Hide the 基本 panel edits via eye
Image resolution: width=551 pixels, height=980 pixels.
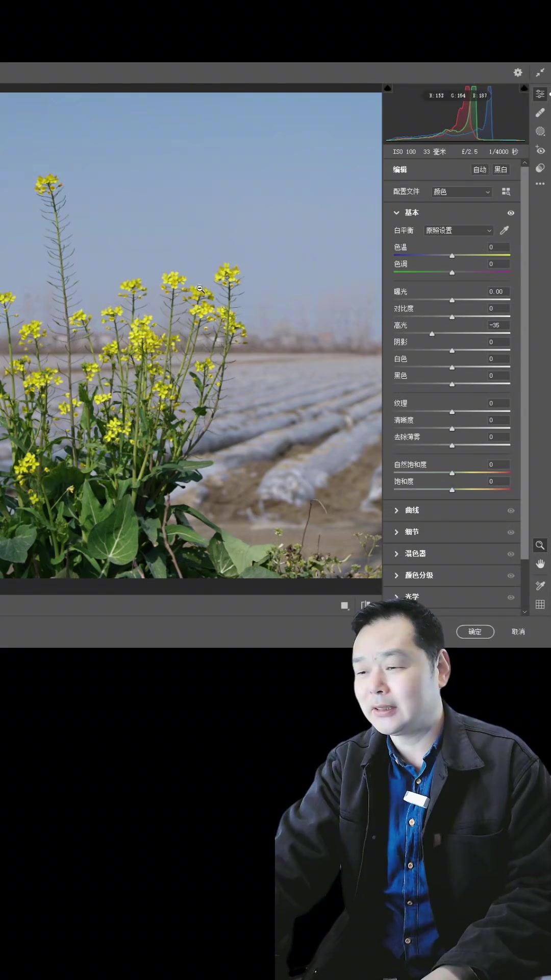pyautogui.click(x=511, y=213)
